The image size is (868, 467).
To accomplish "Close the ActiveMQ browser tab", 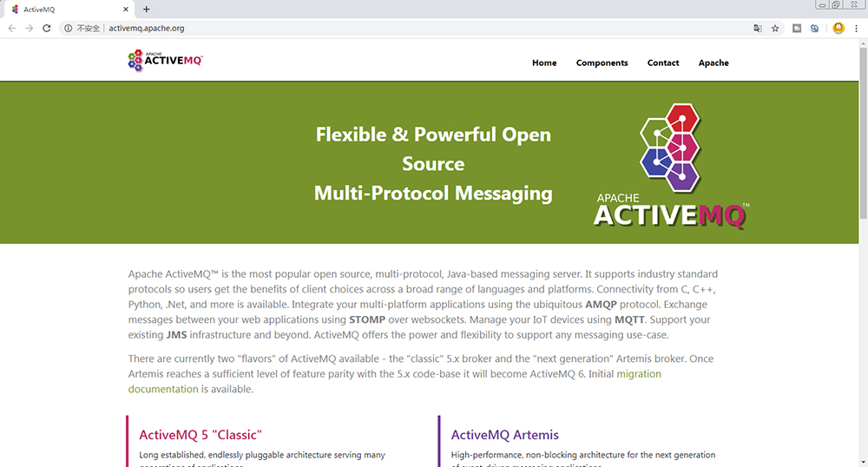I will click(x=126, y=9).
